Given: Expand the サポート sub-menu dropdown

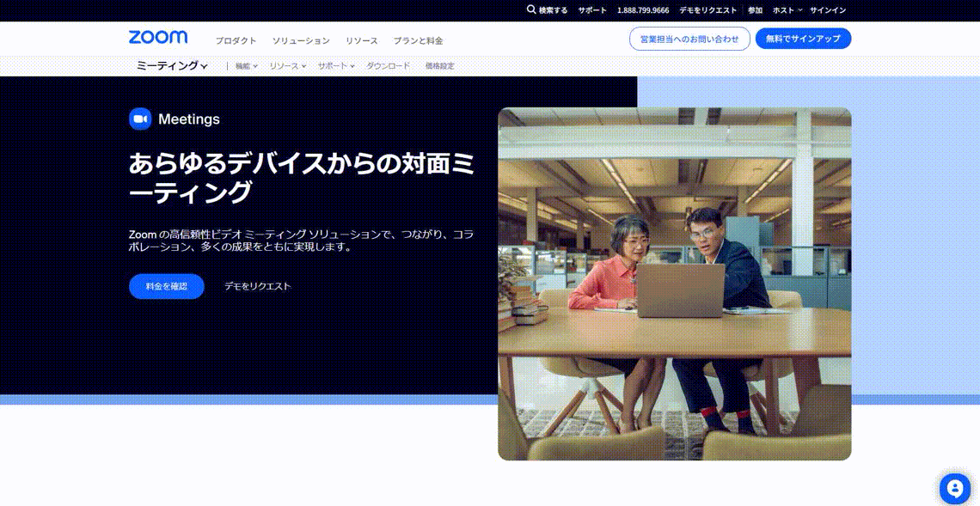Looking at the screenshot, I should pos(335,65).
